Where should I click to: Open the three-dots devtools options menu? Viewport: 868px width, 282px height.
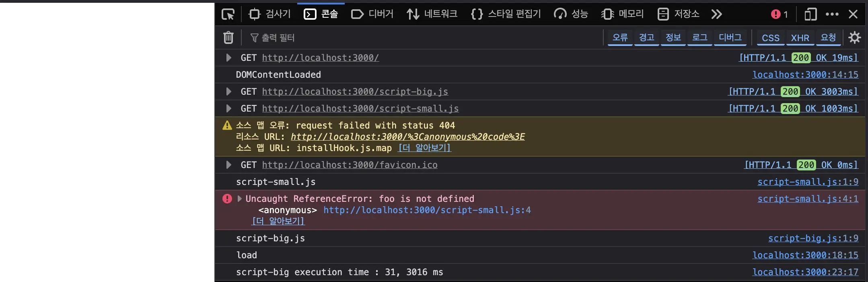[x=832, y=15]
